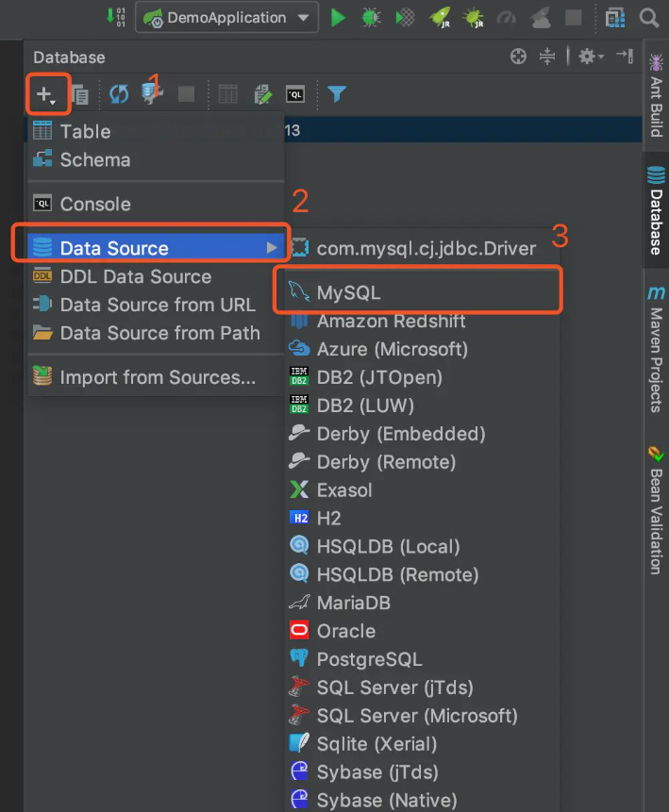Screen dimensions: 669x812
Task: Select Sybase (Native) data source type
Action: (x=423, y=800)
